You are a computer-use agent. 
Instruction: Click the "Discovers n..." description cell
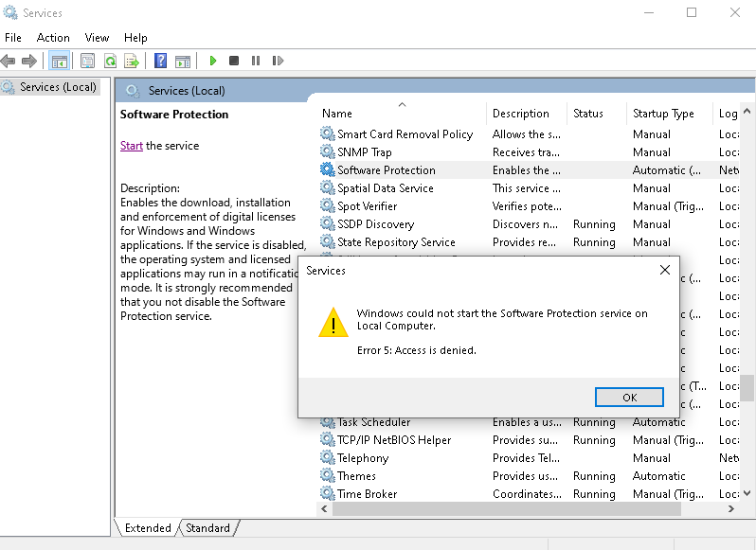click(525, 224)
